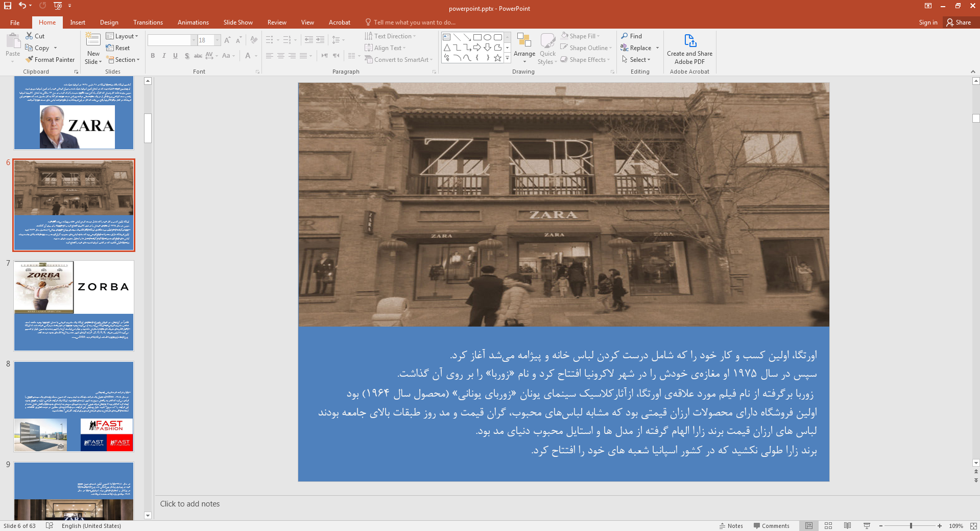
Task: Decrease the font size
Action: pyautogui.click(x=238, y=40)
